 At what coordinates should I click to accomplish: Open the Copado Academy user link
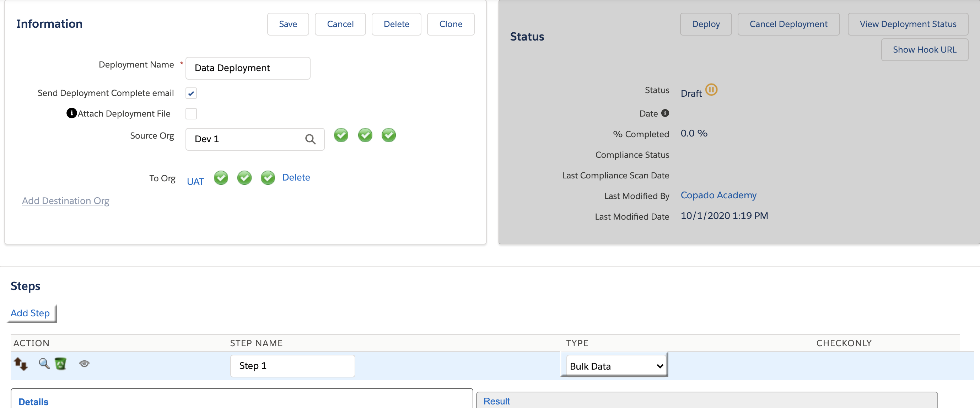[718, 195]
